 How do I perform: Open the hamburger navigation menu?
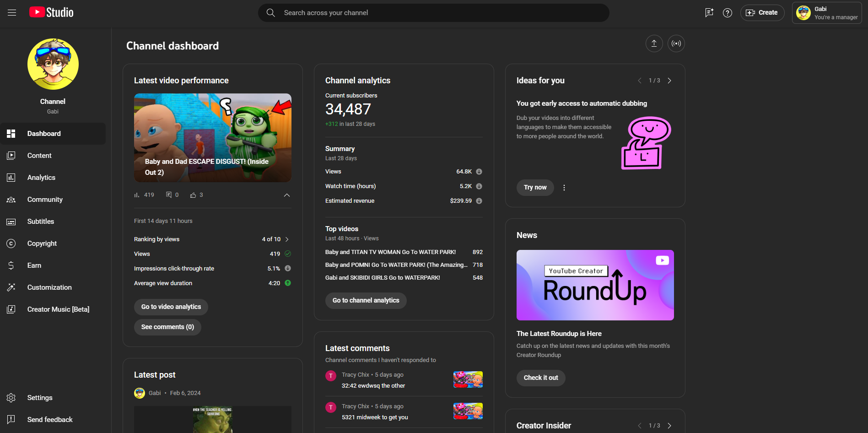12,13
